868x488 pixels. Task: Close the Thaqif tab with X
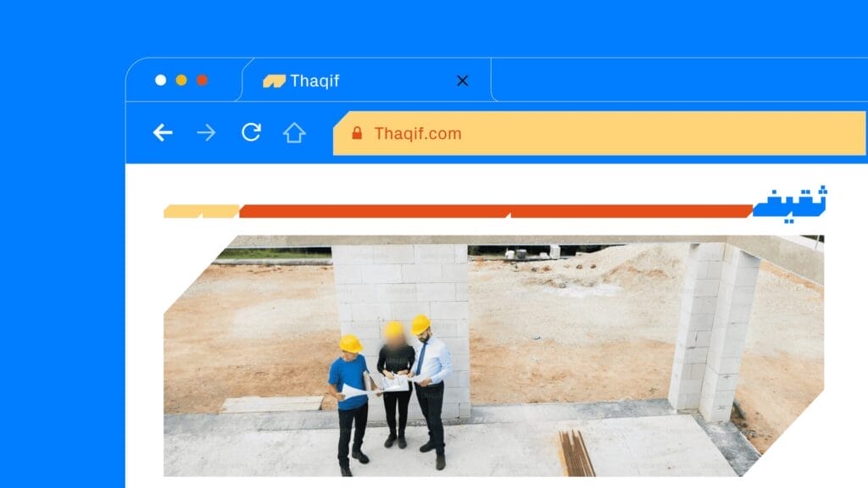pyautogui.click(x=462, y=80)
